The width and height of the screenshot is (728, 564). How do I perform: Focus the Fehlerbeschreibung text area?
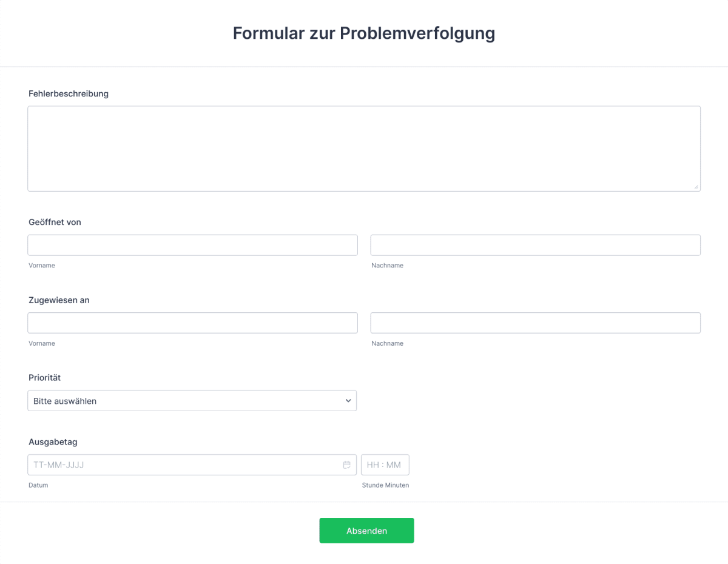pyautogui.click(x=364, y=148)
